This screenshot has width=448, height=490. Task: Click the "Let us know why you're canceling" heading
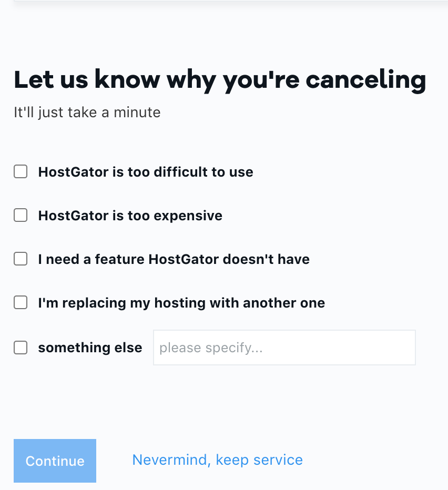point(220,80)
